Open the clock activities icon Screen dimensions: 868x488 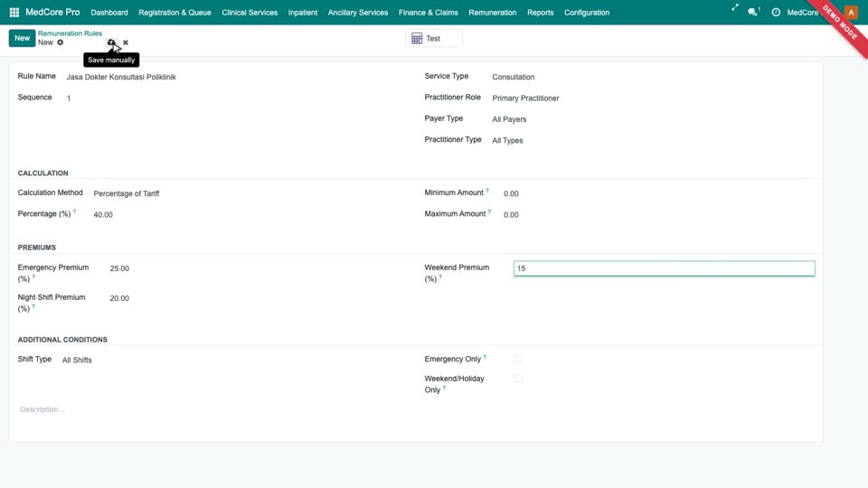tap(776, 12)
